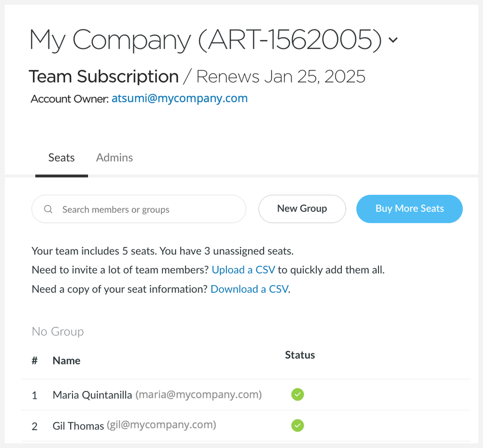Click the Status column header

(300, 355)
